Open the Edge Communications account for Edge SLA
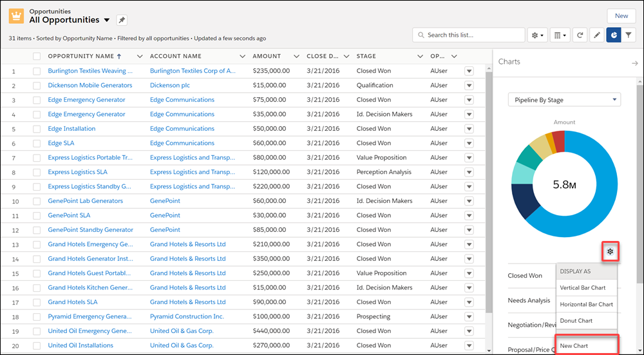 click(x=182, y=144)
